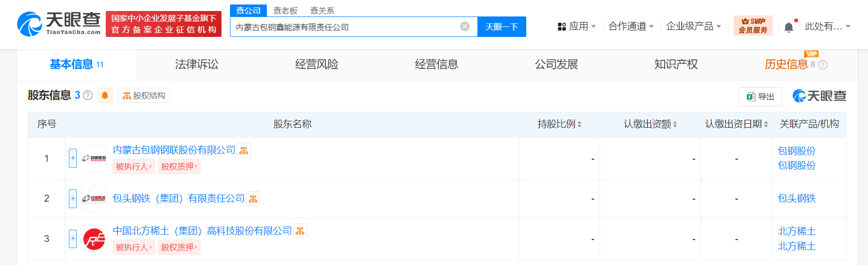Click the orange shareholder alert bell
868x265 pixels.
tap(105, 95)
